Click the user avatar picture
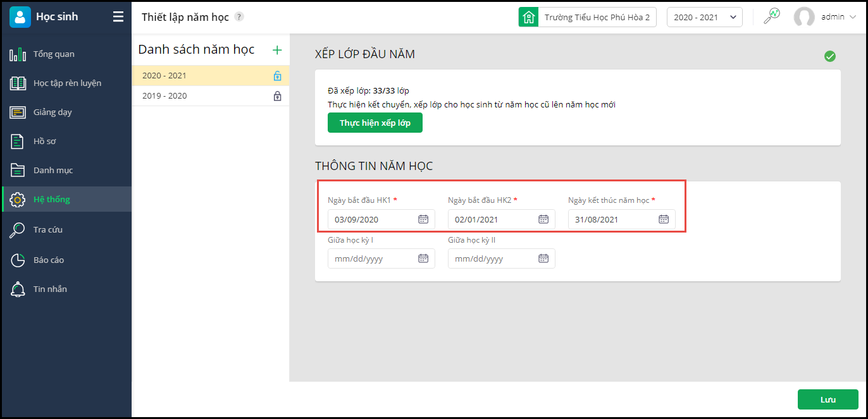Viewport: 868px width, 419px height. 804,17
